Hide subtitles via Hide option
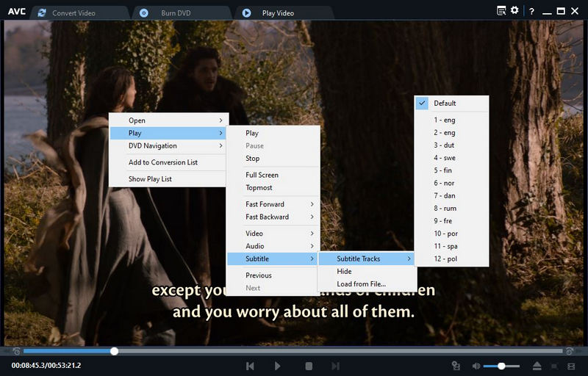Viewport: 588px width, 376px height. (x=367, y=271)
